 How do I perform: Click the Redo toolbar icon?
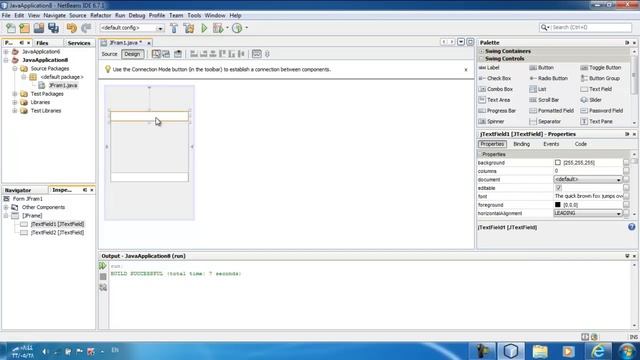tap(86, 28)
